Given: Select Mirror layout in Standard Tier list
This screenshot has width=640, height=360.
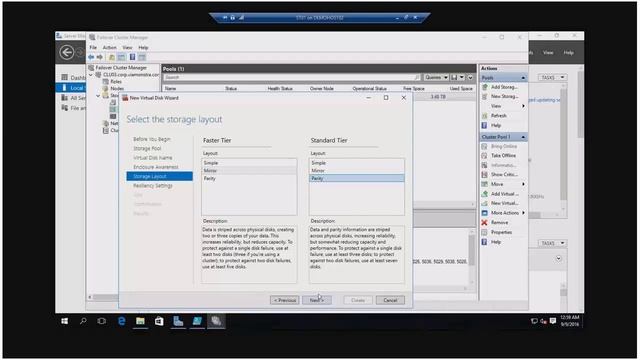Looking at the screenshot, I should coord(357,171).
